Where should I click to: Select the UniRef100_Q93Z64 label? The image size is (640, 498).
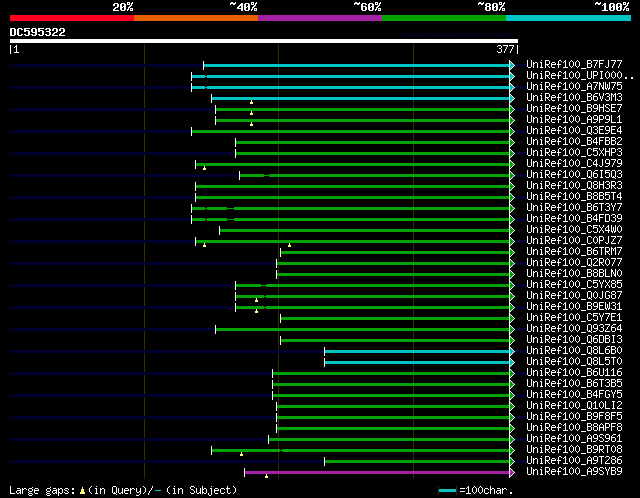tap(574, 329)
